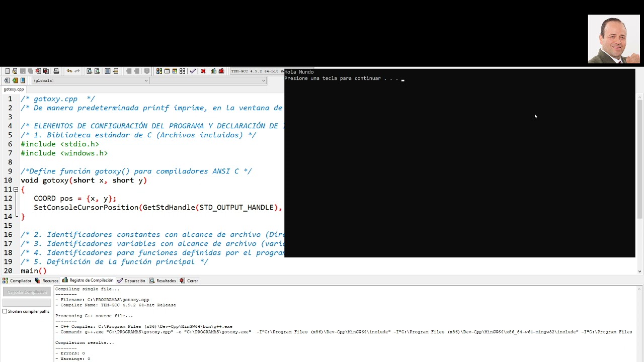Click the Delete profiling information icon

(x=221, y=71)
